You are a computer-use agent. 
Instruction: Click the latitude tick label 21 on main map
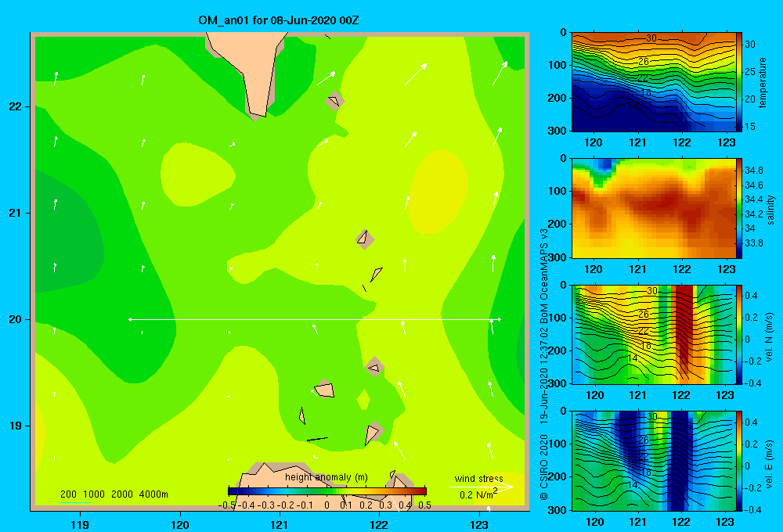coord(16,213)
